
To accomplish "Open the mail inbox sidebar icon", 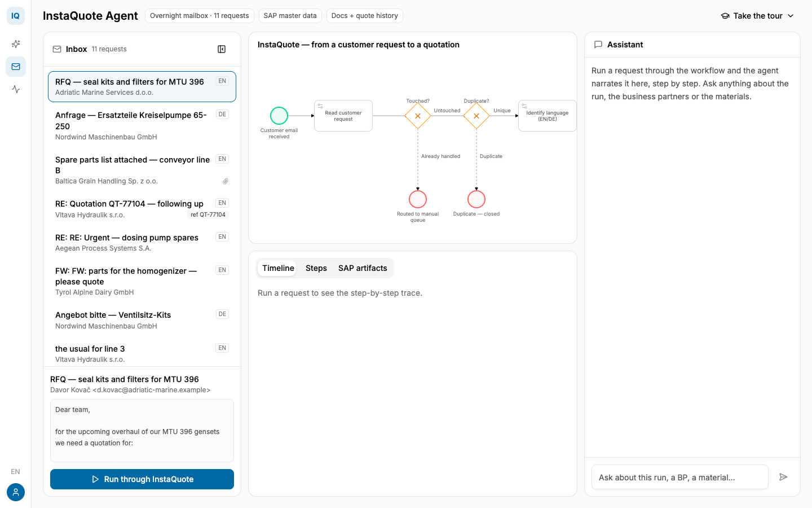I will point(16,67).
